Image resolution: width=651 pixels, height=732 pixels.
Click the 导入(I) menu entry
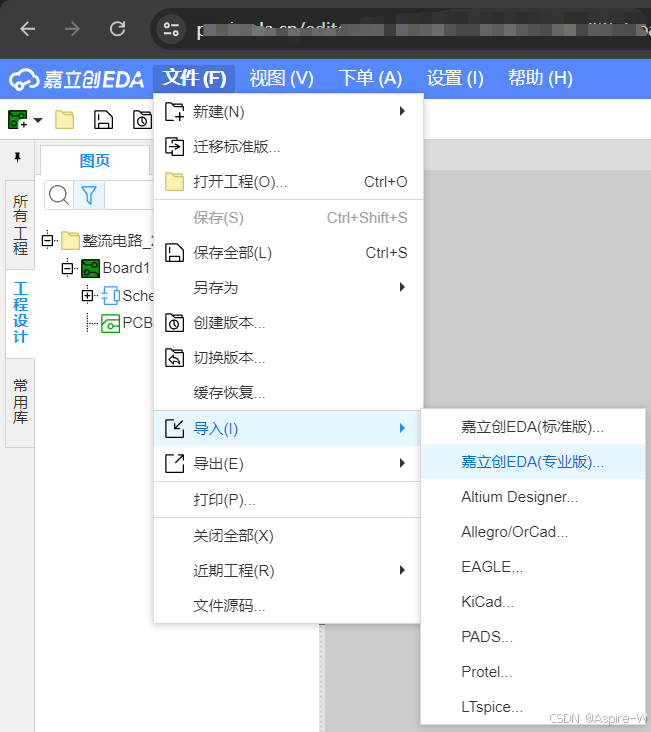[287, 429]
